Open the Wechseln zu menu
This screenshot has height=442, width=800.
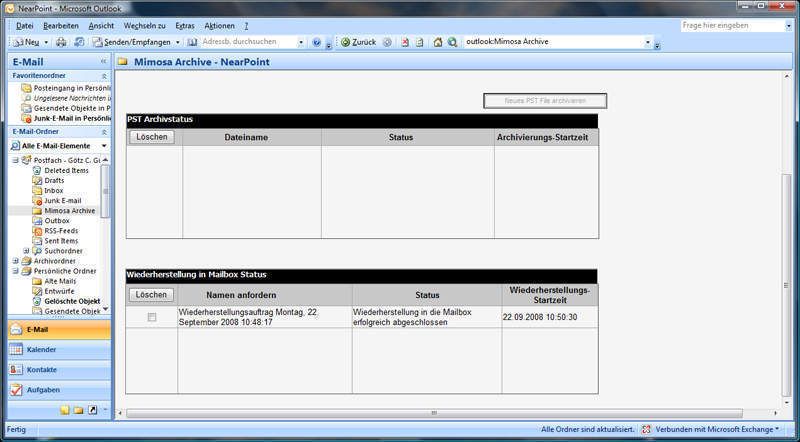tap(144, 26)
